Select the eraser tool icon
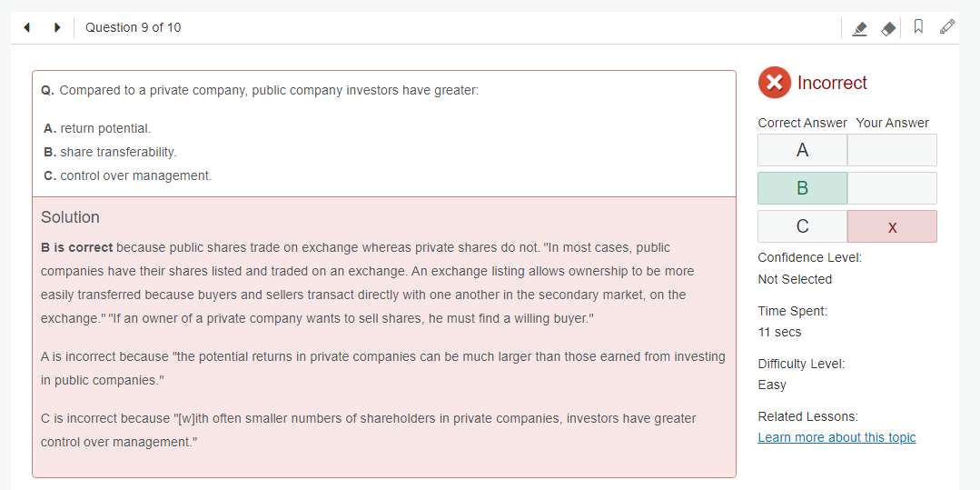980x490 pixels. pyautogui.click(x=888, y=28)
